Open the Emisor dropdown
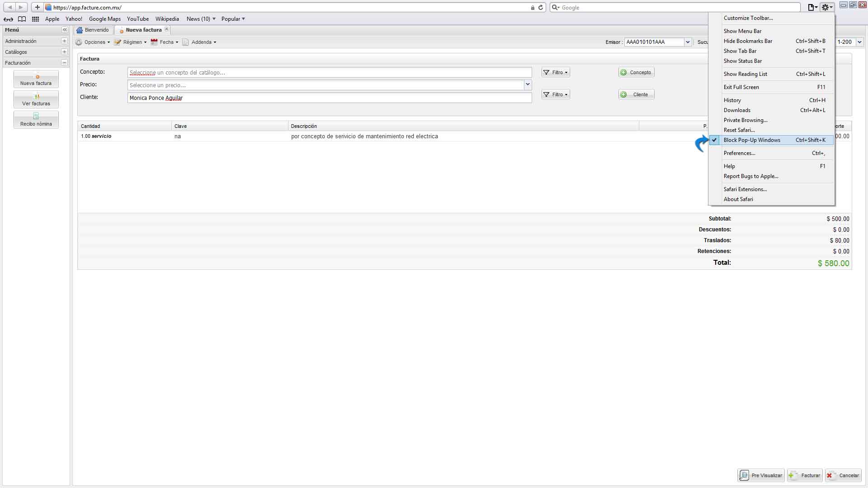Screen dimensions: 868x488 [x=688, y=42]
